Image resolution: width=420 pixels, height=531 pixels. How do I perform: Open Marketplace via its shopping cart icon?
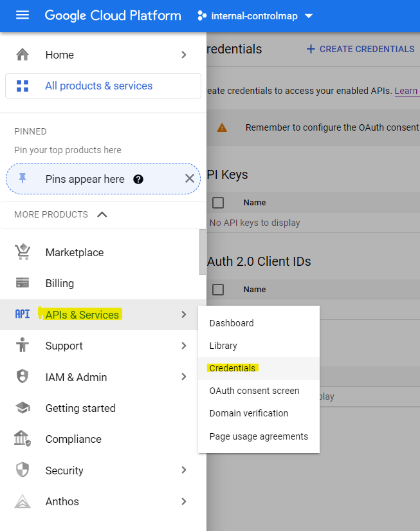click(23, 252)
